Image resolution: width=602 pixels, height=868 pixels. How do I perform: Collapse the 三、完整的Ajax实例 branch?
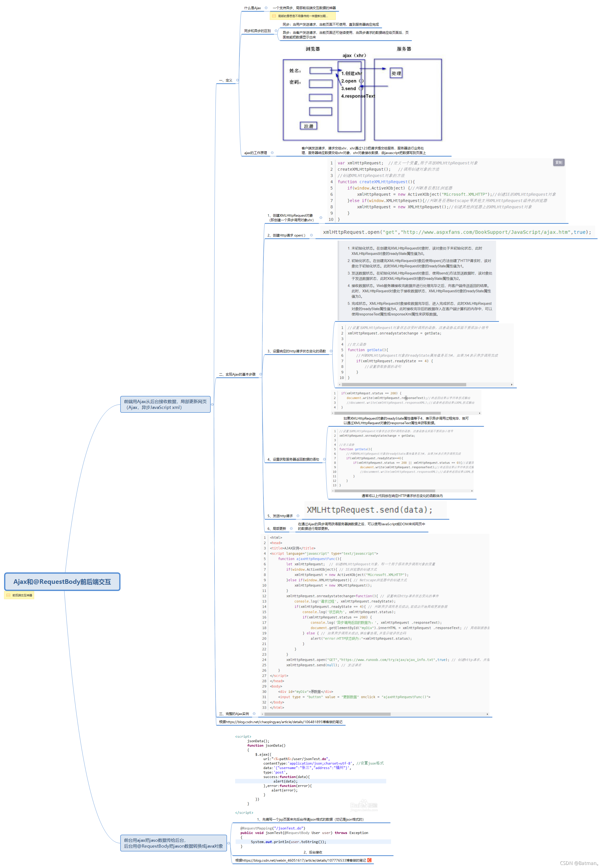[x=254, y=713]
